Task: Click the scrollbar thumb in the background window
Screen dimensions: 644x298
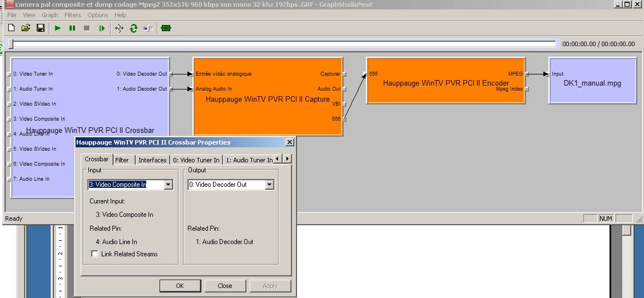Action: pyautogui.click(x=626, y=230)
